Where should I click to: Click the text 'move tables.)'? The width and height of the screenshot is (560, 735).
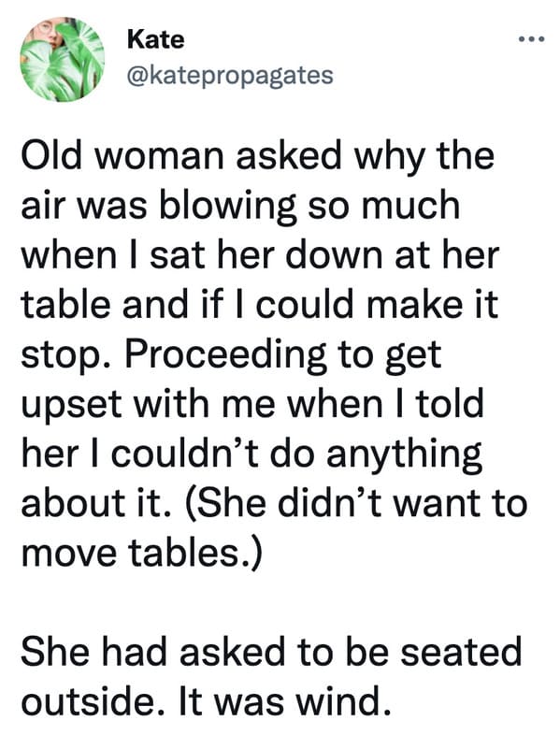(140, 555)
